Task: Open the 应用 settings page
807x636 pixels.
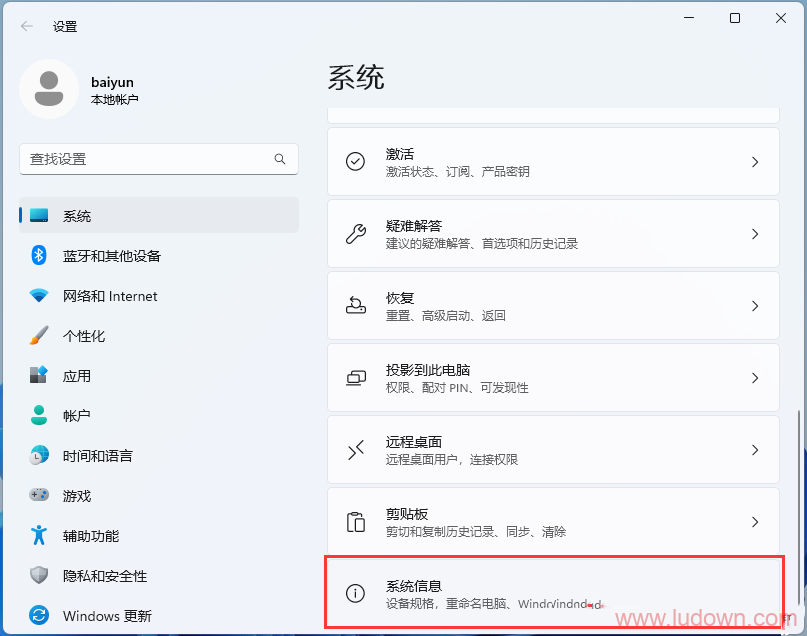Action: click(159, 376)
